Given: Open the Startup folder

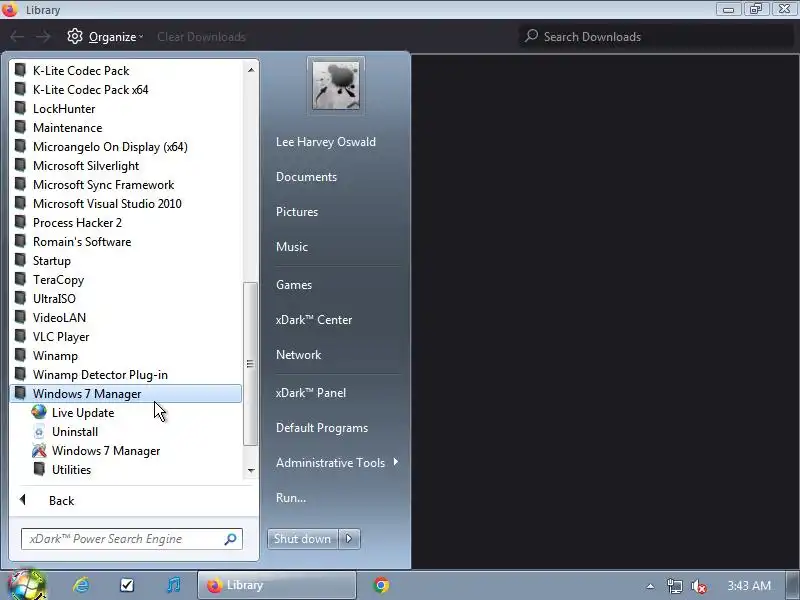Looking at the screenshot, I should (x=125, y=261).
